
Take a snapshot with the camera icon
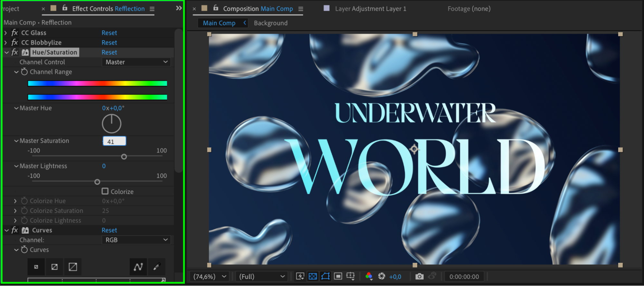click(x=419, y=276)
